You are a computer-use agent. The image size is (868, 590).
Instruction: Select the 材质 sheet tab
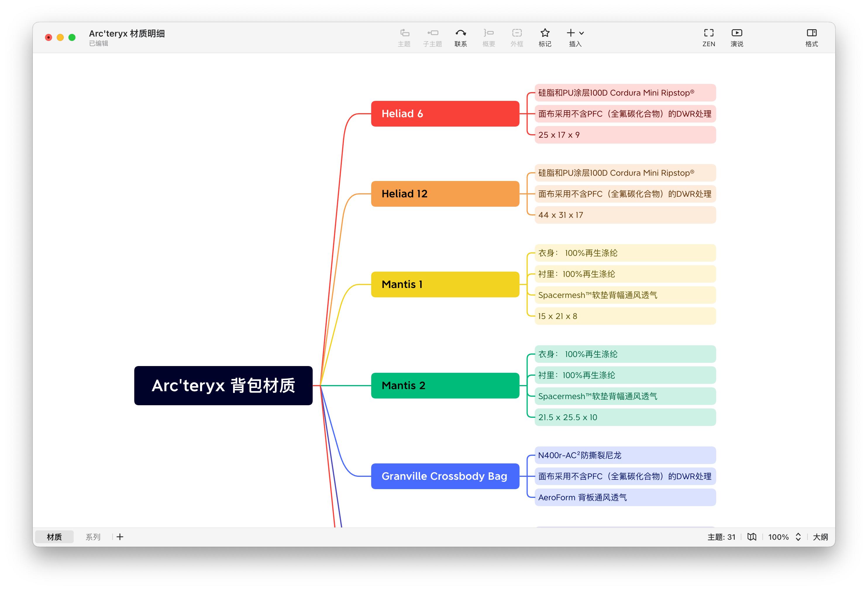[x=54, y=537]
